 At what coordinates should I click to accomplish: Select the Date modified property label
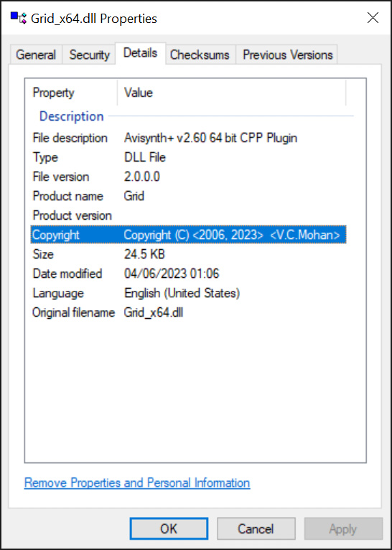(67, 274)
